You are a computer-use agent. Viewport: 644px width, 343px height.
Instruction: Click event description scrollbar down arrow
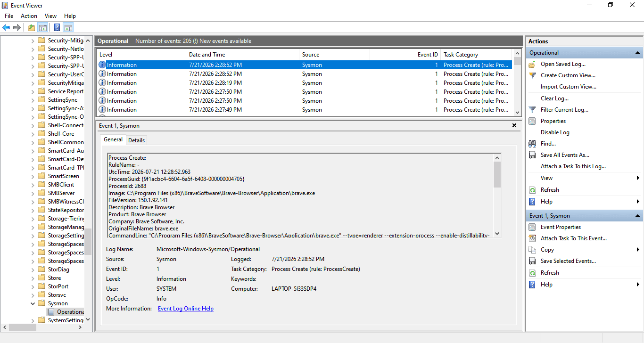(x=497, y=234)
